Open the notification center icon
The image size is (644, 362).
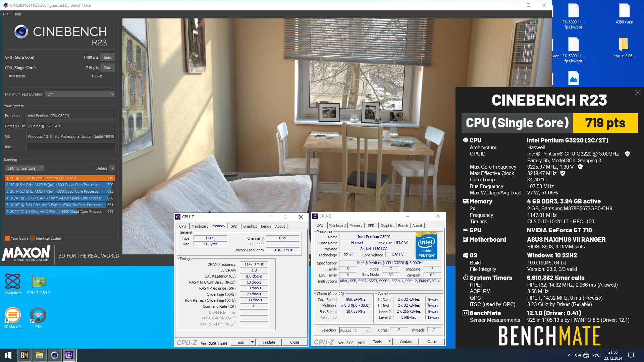point(631,355)
